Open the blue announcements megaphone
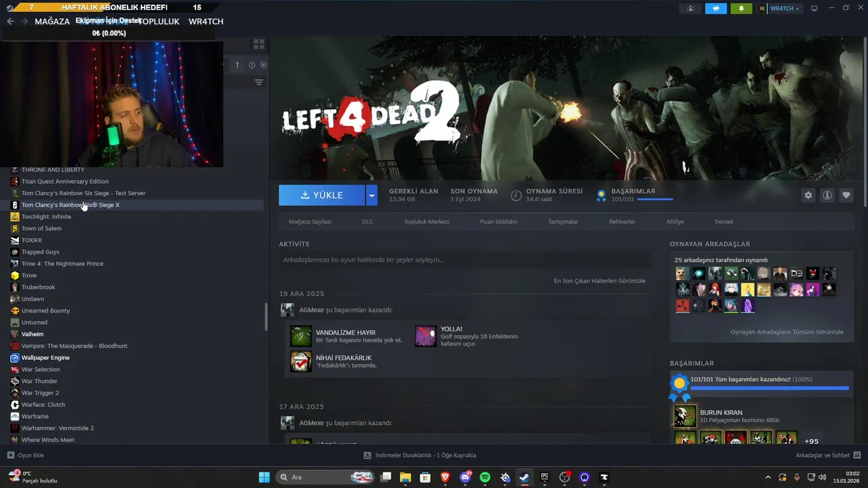Screen dimensions: 868x488 click(715, 8)
